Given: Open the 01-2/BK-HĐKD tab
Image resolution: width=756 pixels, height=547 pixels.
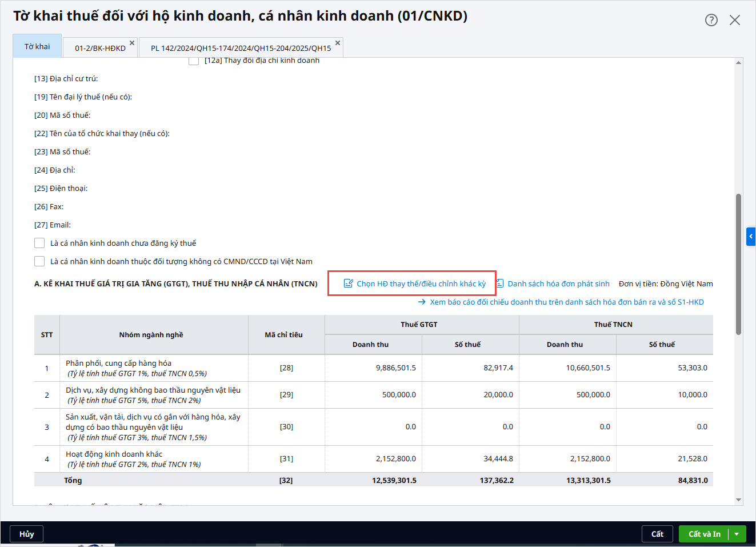Looking at the screenshot, I should (x=100, y=48).
